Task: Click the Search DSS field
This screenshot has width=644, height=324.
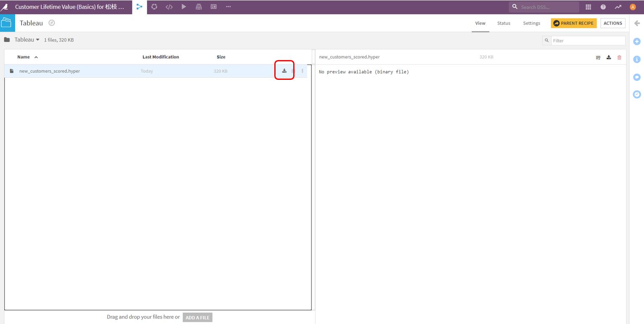Action: click(x=544, y=7)
